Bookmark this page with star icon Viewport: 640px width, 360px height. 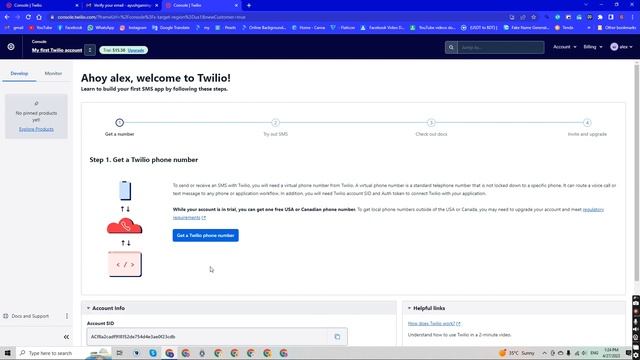pos(533,17)
